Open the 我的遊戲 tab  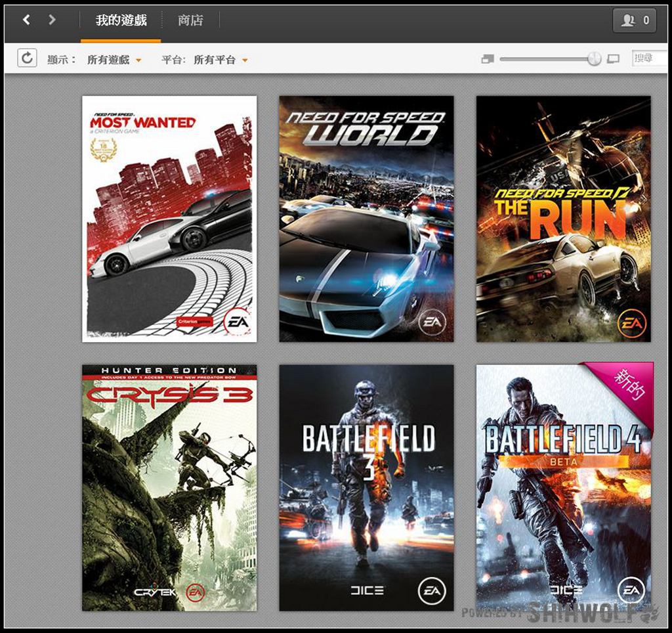tap(121, 20)
